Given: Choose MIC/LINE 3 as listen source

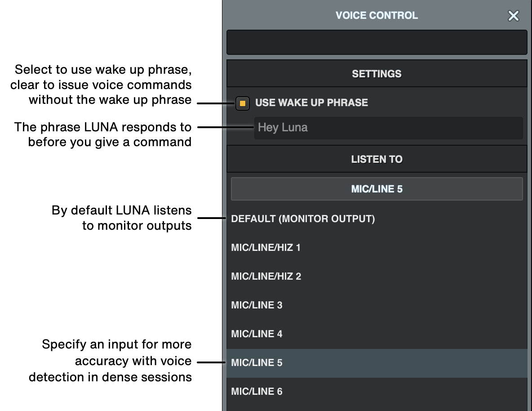Looking at the screenshot, I should point(257,305).
